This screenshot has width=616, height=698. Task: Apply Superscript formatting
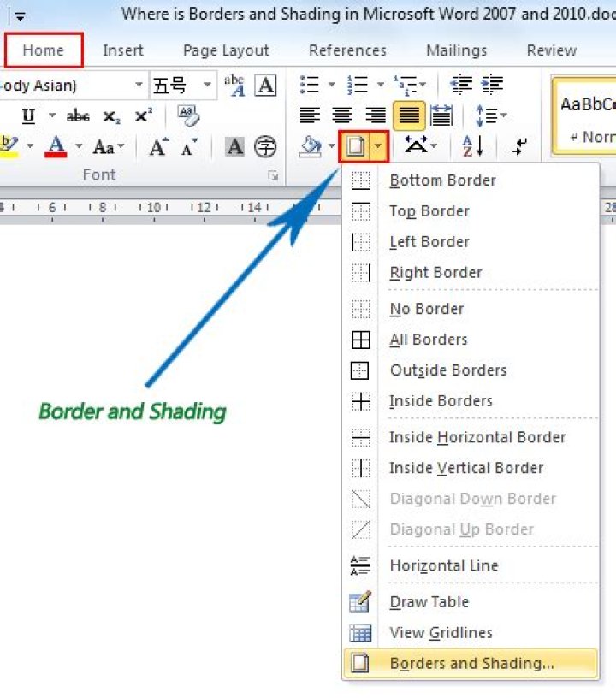(x=144, y=115)
